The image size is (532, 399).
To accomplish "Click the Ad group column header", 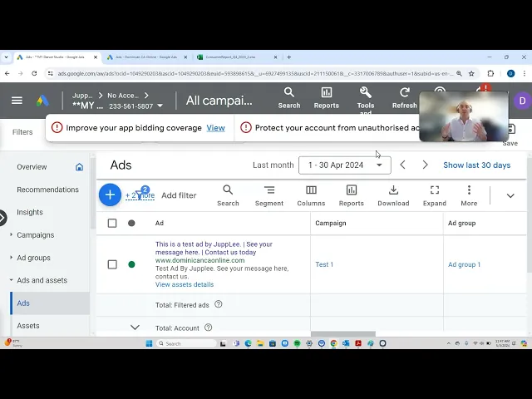I will coord(462,224).
